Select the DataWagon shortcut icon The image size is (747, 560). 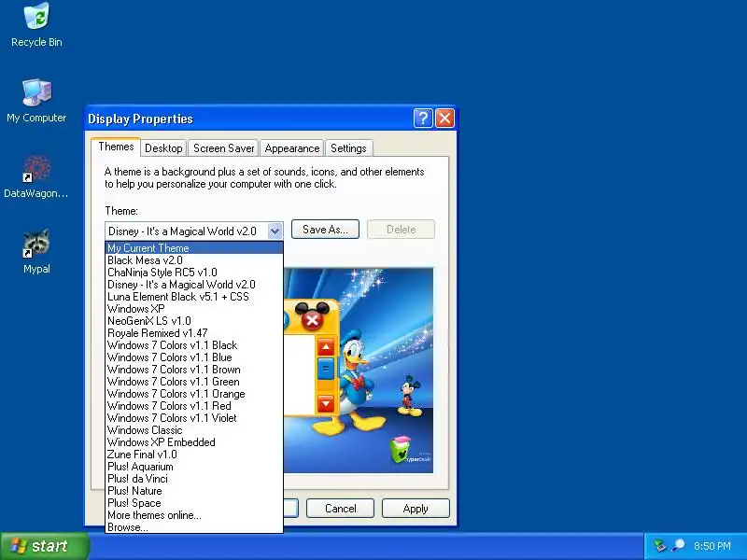36,176
